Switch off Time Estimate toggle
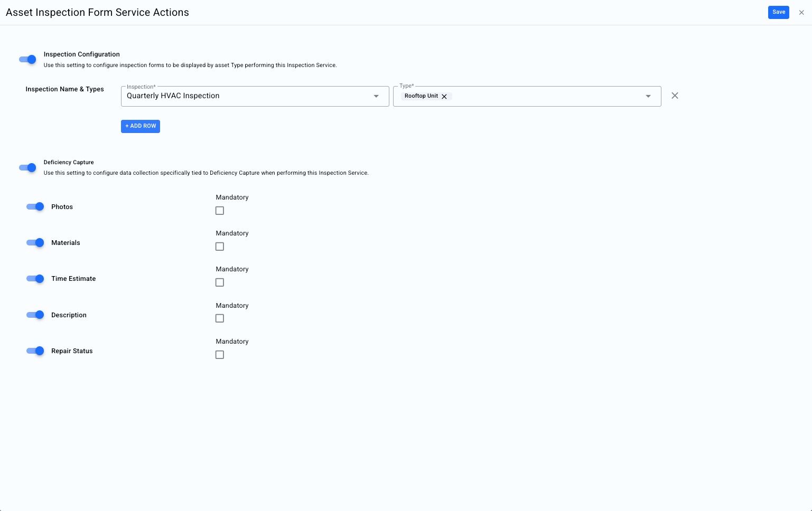The image size is (812, 511). 35,279
